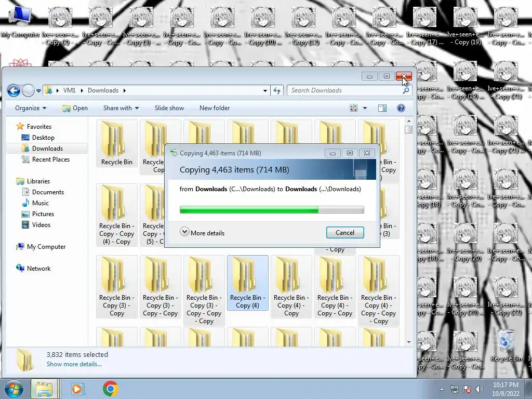Open the recent pages dropdown arrow
Screen dimensions: 532x399
coord(38,90)
